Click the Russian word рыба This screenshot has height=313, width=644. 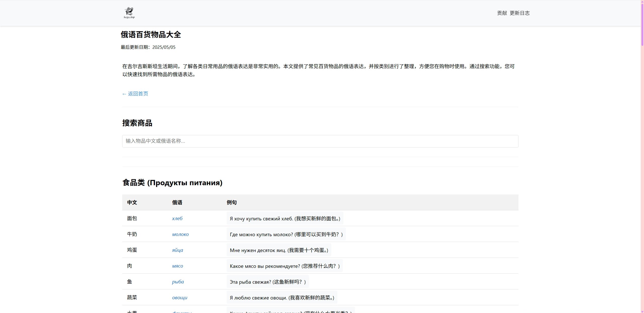(x=178, y=282)
